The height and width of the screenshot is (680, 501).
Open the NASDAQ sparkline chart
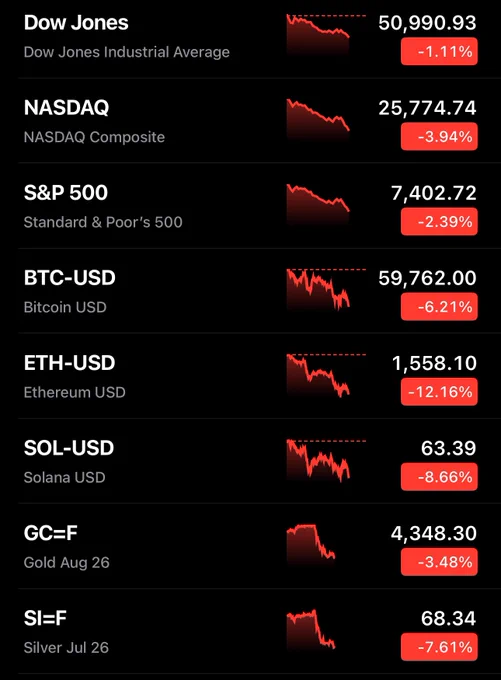[318, 120]
